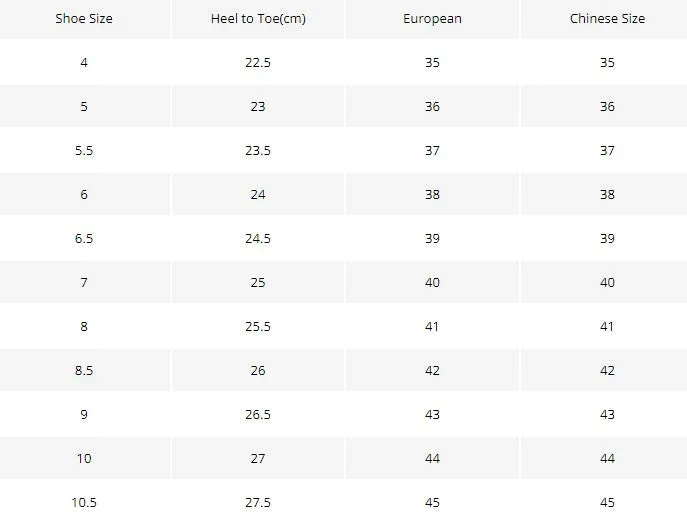Image resolution: width=687 pixels, height=524 pixels.
Task: Click the Heel to Toe(cm) header
Action: [x=258, y=19]
